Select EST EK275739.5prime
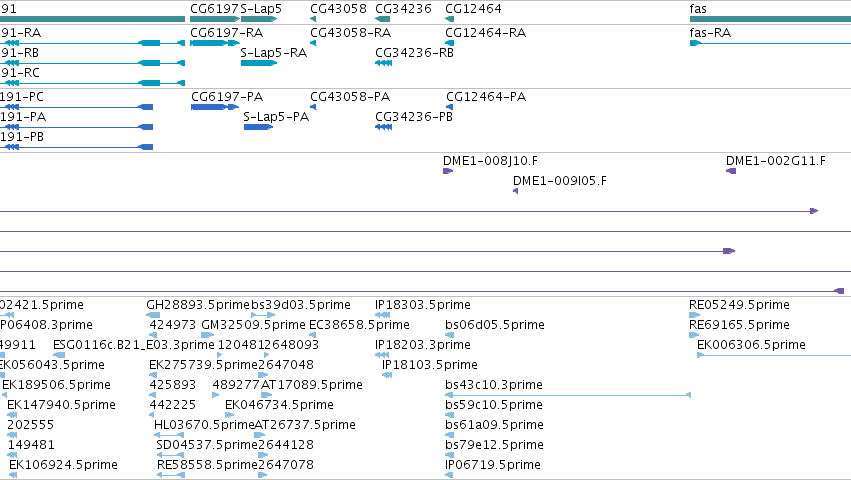The image size is (851, 480). 203,365
